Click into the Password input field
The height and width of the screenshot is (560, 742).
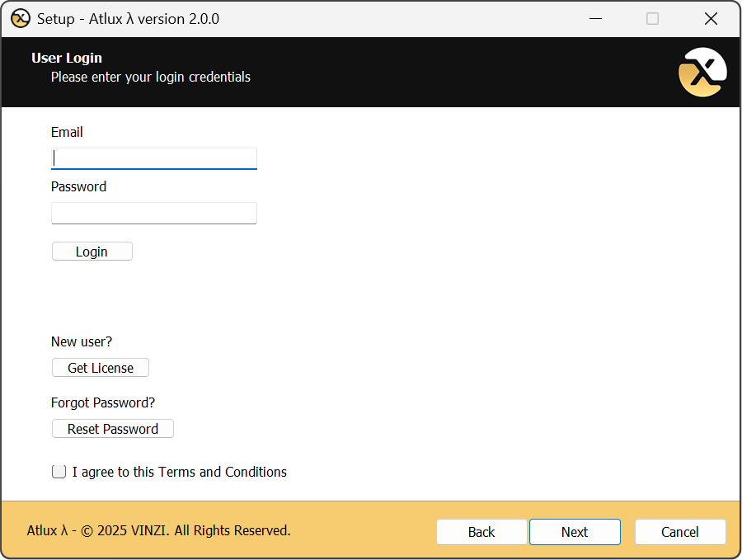tap(154, 213)
